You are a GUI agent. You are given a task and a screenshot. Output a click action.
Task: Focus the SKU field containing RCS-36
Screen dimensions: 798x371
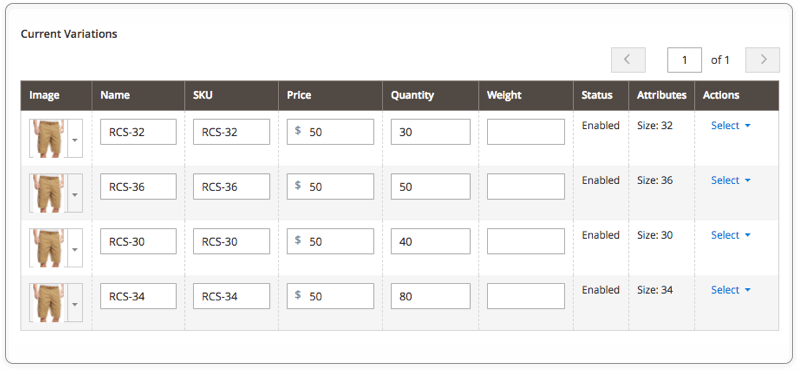pyautogui.click(x=232, y=186)
